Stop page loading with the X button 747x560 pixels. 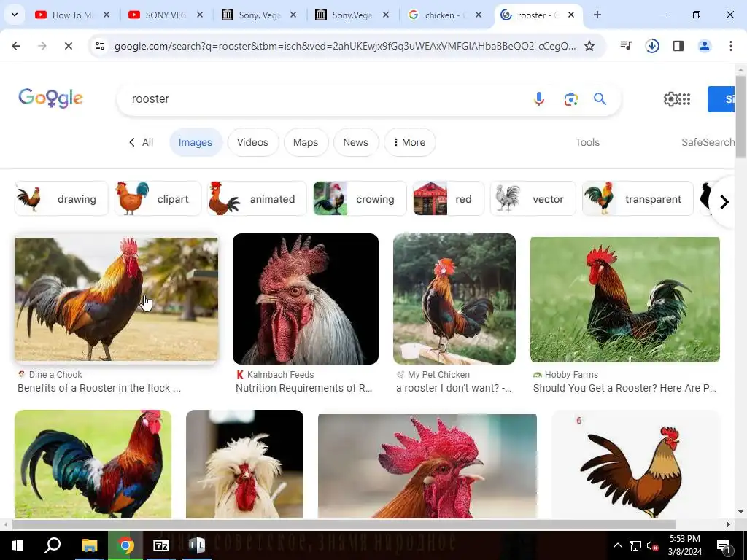(68, 46)
